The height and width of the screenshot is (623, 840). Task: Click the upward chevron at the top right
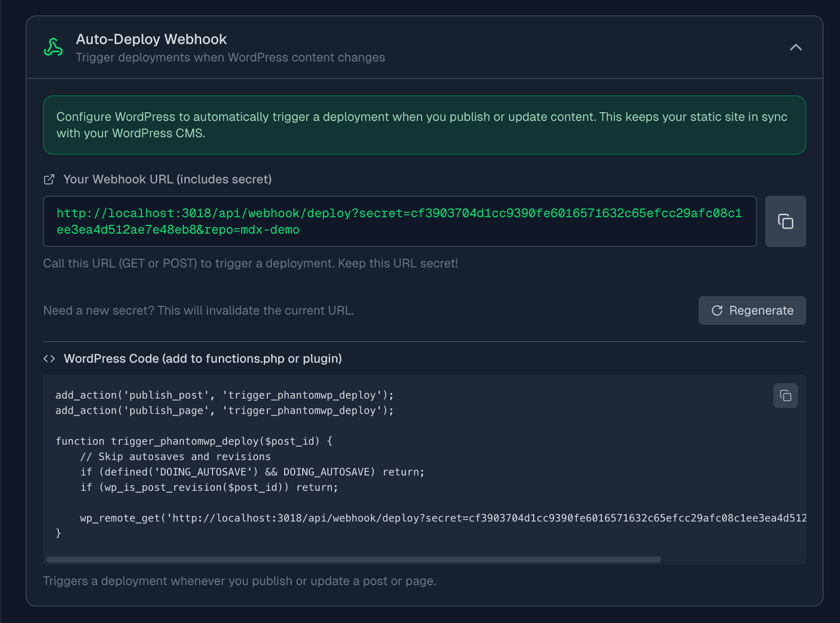tap(795, 47)
